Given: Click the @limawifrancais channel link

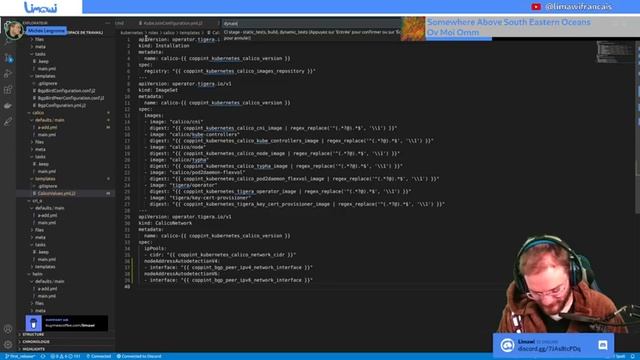Looking at the screenshot, I should (578, 7).
